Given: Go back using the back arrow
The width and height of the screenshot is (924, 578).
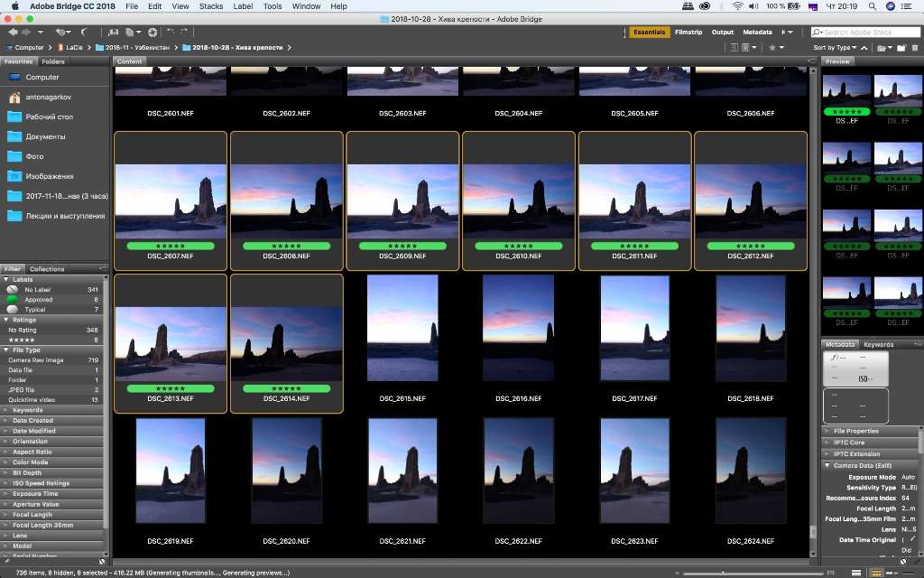Looking at the screenshot, I should coord(13,32).
